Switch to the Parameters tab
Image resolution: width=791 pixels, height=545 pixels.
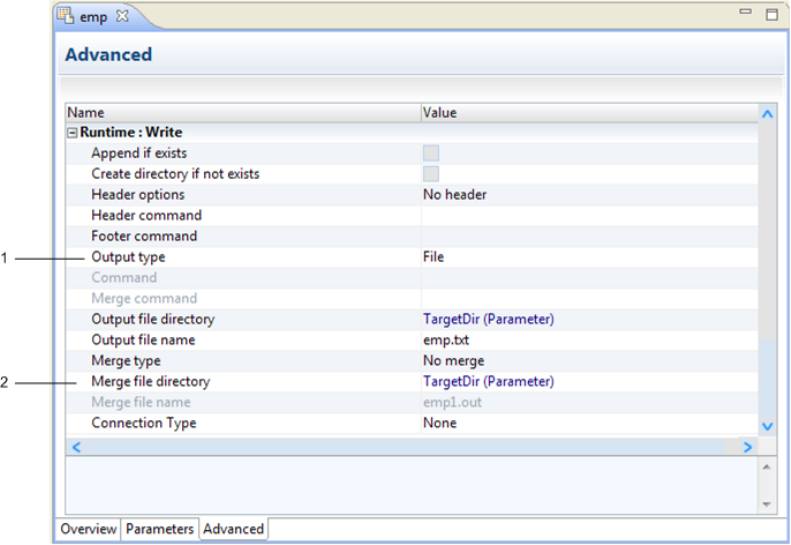click(x=159, y=529)
